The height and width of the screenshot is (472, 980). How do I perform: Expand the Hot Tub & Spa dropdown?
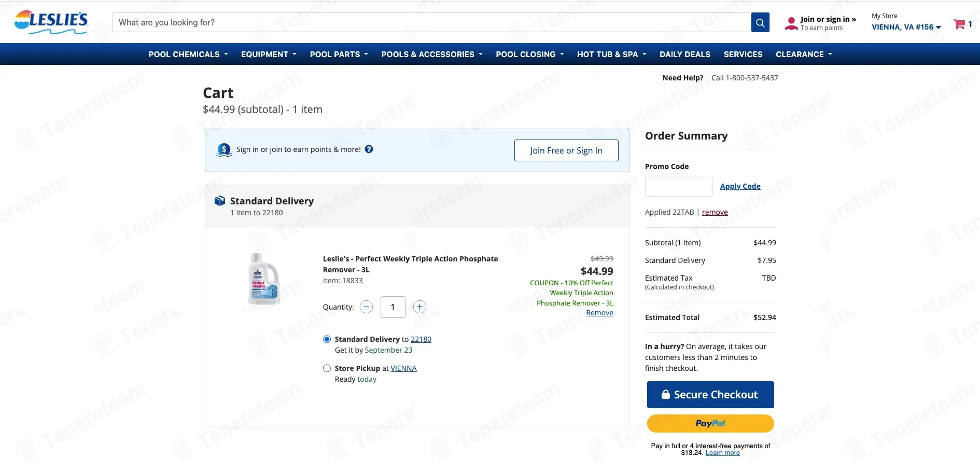coord(612,54)
